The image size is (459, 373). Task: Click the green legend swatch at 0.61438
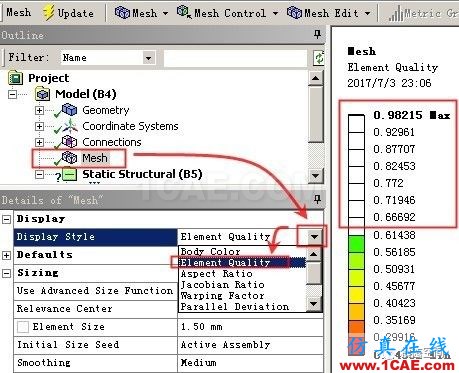356,244
